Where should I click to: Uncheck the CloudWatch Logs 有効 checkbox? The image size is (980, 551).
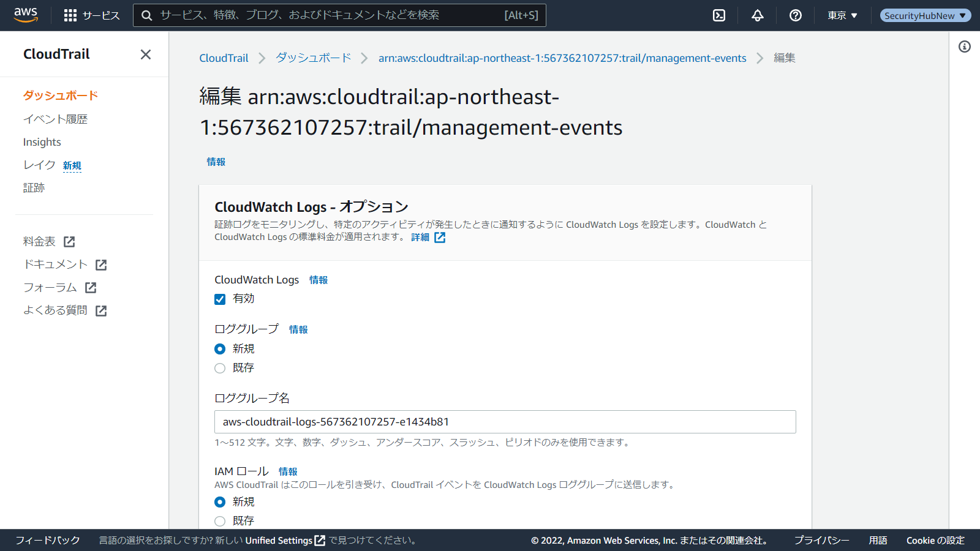(220, 299)
